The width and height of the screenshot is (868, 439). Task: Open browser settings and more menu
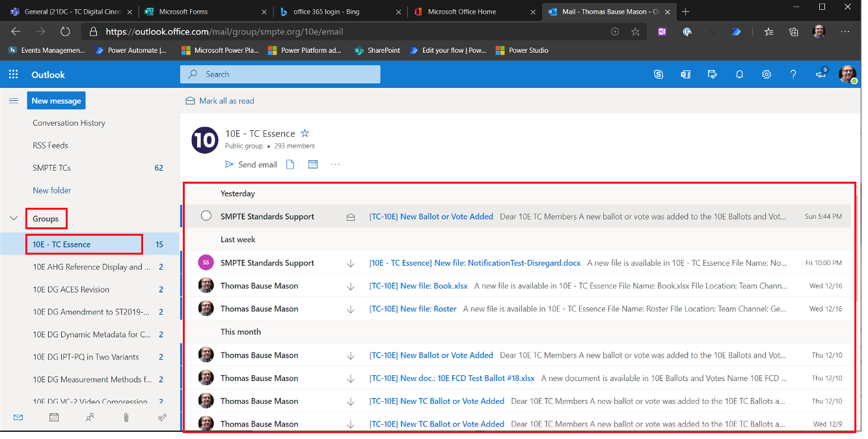(845, 31)
